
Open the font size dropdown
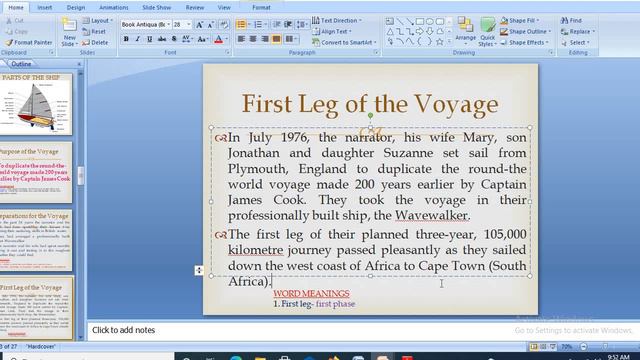[189, 24]
